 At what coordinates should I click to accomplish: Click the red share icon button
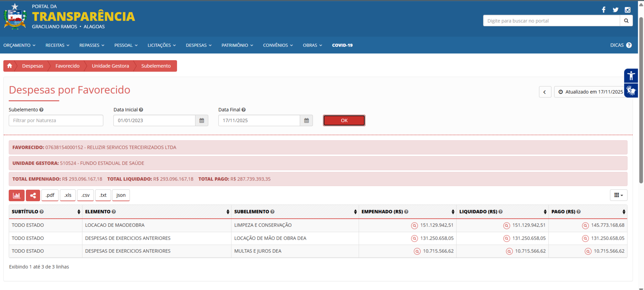(33, 195)
